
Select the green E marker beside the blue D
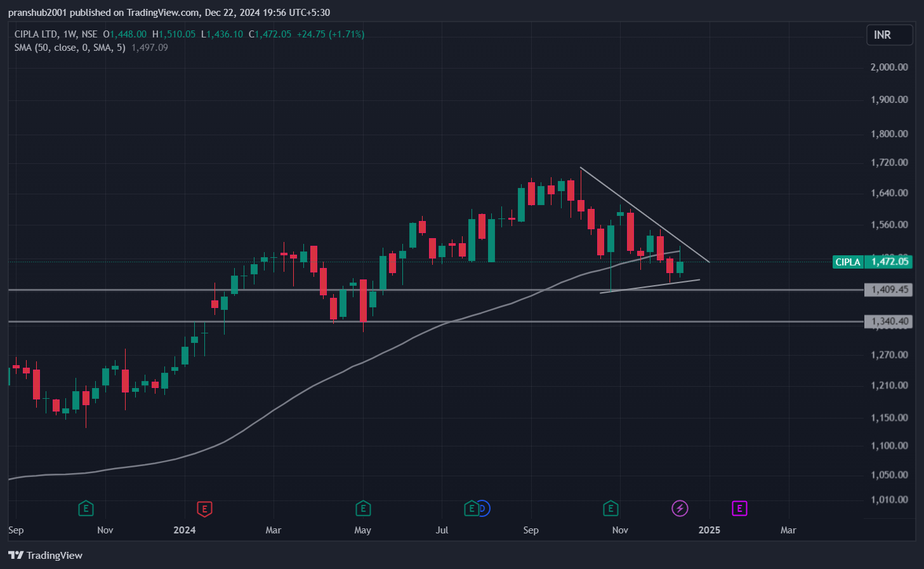pyautogui.click(x=472, y=508)
